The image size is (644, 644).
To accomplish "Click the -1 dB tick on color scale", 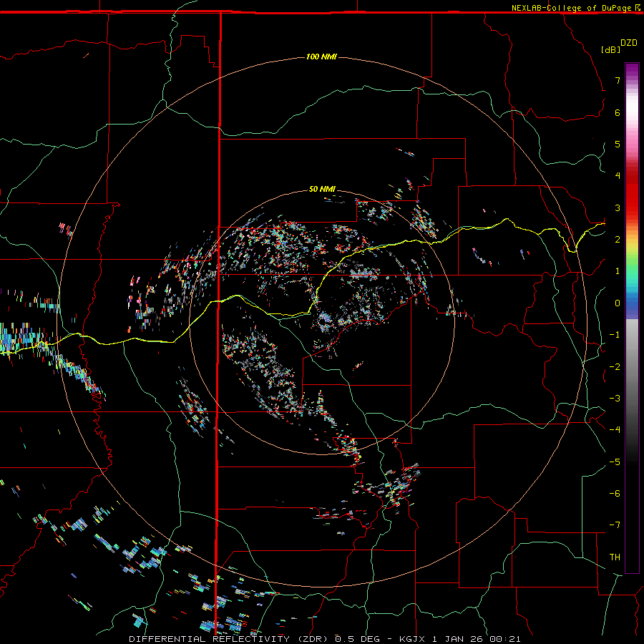I will (x=615, y=335).
